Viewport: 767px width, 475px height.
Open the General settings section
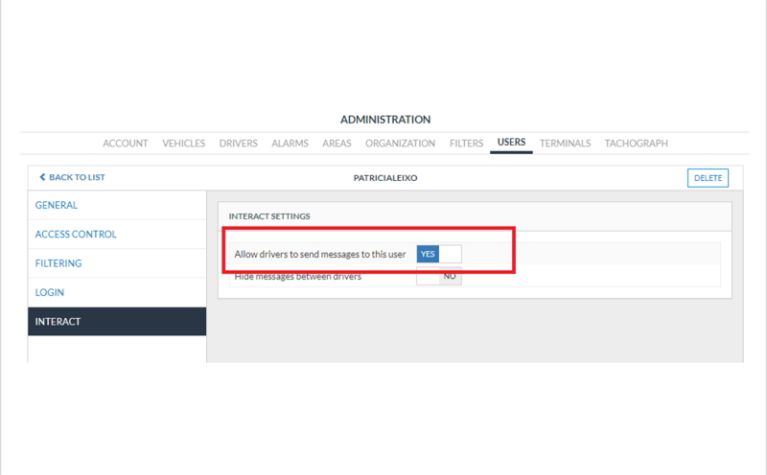coord(117,205)
